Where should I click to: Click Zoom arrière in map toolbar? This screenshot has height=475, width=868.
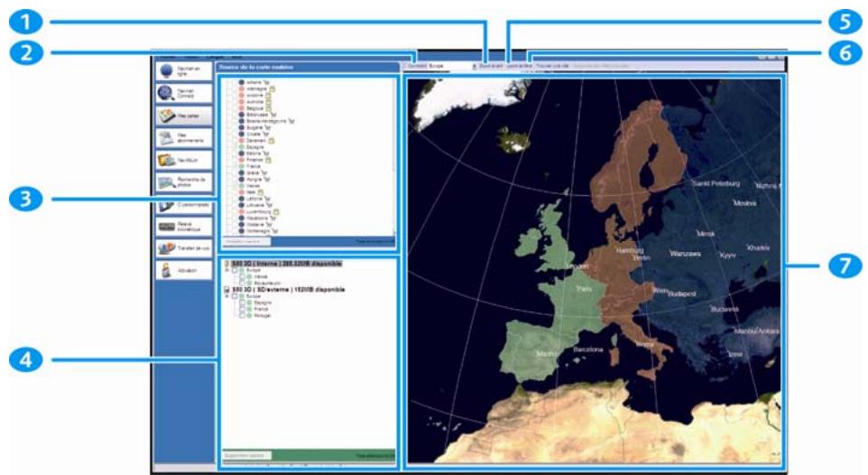coord(519,66)
